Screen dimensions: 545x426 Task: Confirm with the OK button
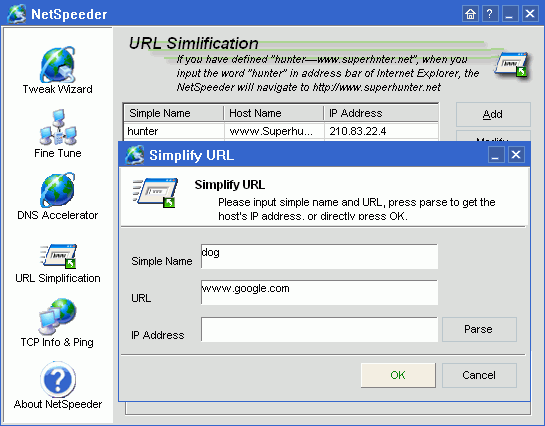click(x=398, y=375)
